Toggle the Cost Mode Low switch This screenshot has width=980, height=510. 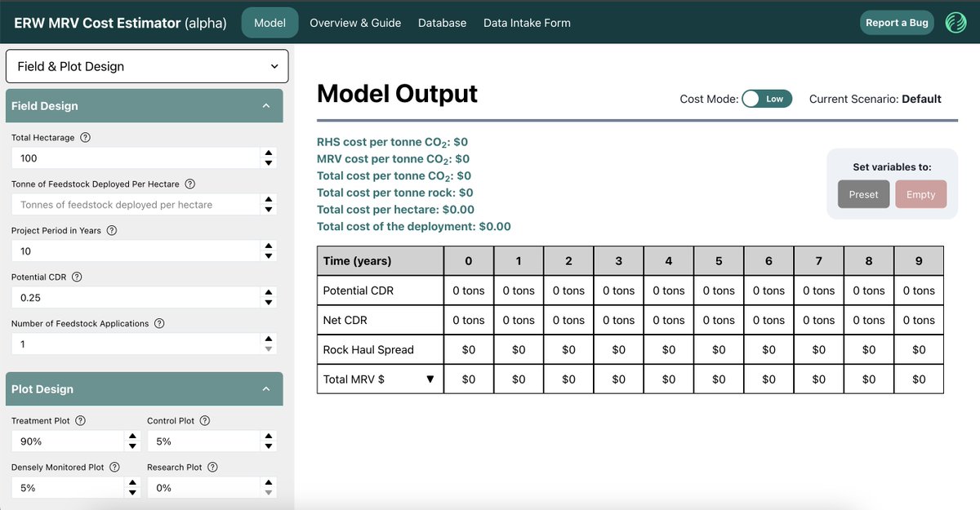coord(767,99)
